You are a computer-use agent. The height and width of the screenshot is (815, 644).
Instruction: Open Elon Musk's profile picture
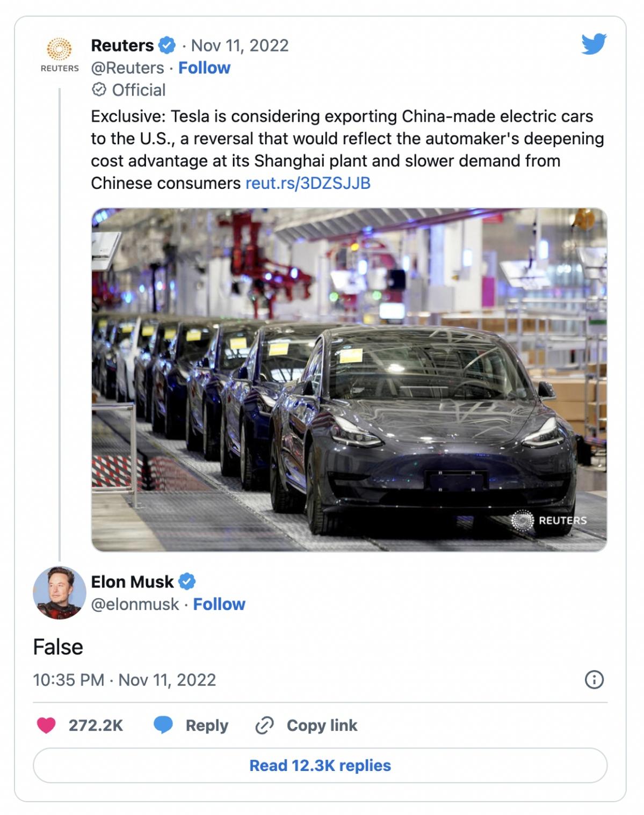[60, 593]
